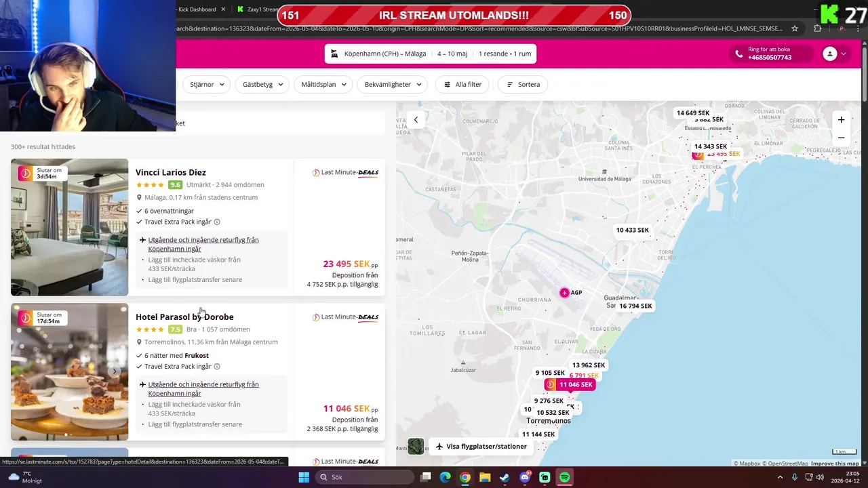Viewport: 868px width, 488px height.
Task: Click the 2 944 omdömen review count
Action: pos(240,185)
